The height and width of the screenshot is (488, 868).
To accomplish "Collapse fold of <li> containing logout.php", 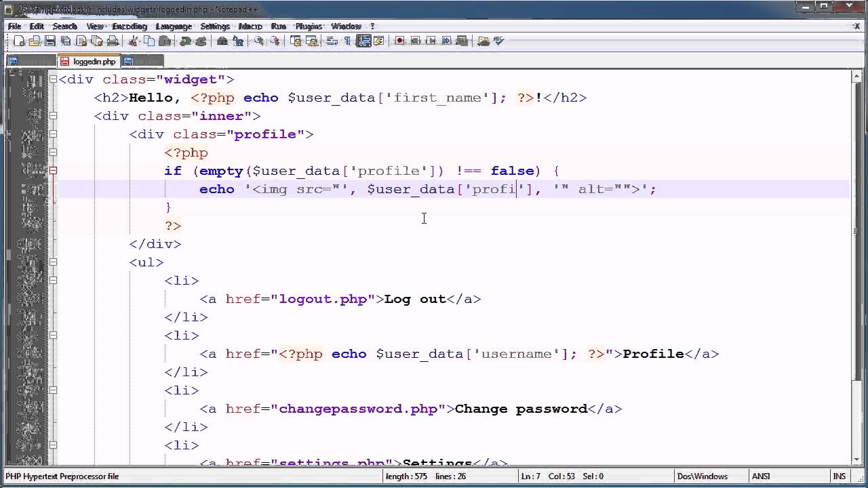I will point(54,281).
